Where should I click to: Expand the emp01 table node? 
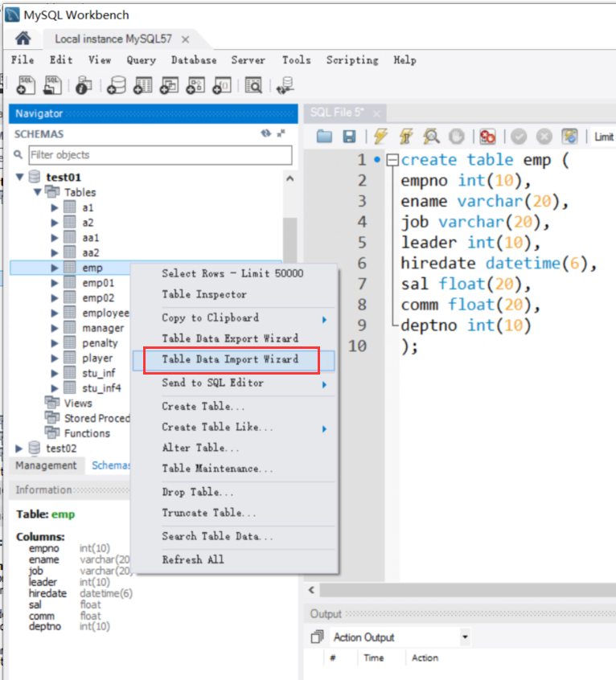[x=55, y=283]
